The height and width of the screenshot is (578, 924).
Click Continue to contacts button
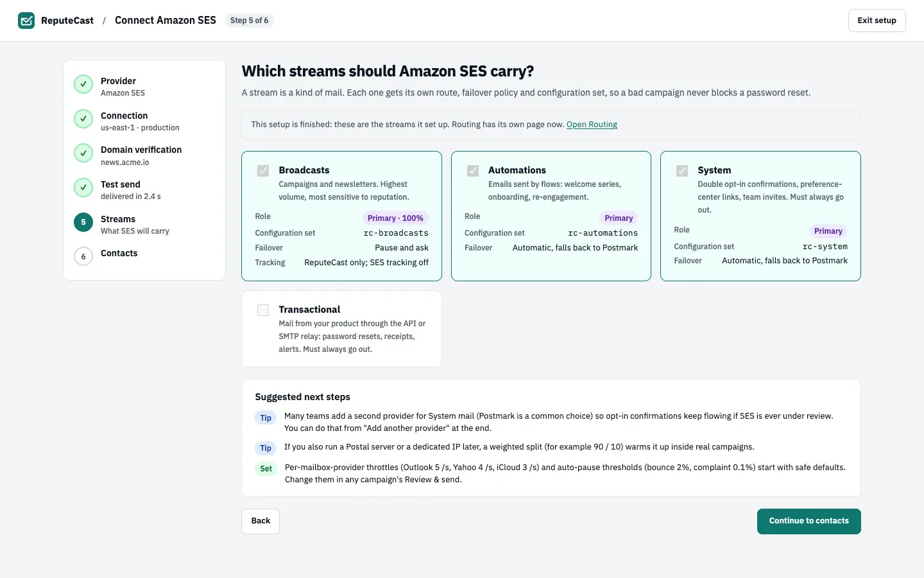click(x=809, y=521)
